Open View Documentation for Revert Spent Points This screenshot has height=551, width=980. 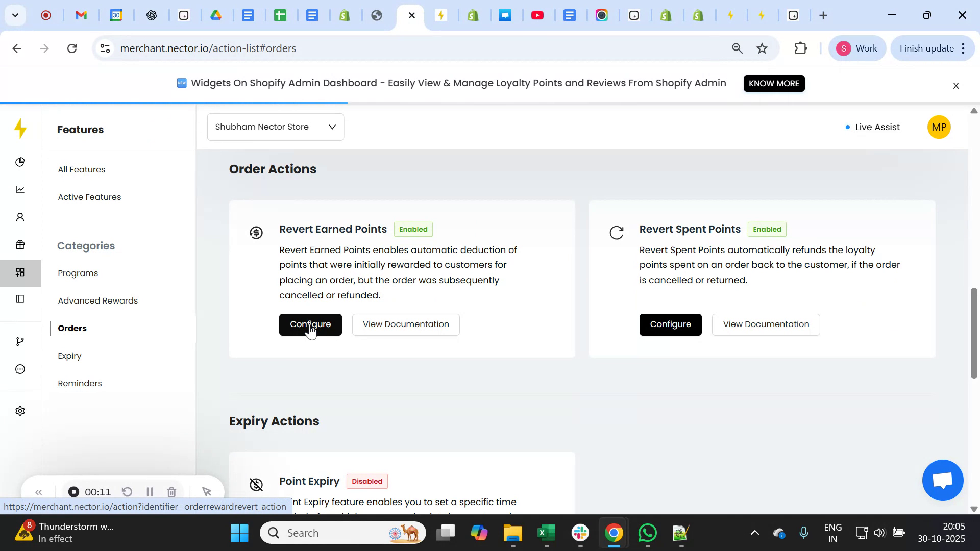tap(766, 324)
